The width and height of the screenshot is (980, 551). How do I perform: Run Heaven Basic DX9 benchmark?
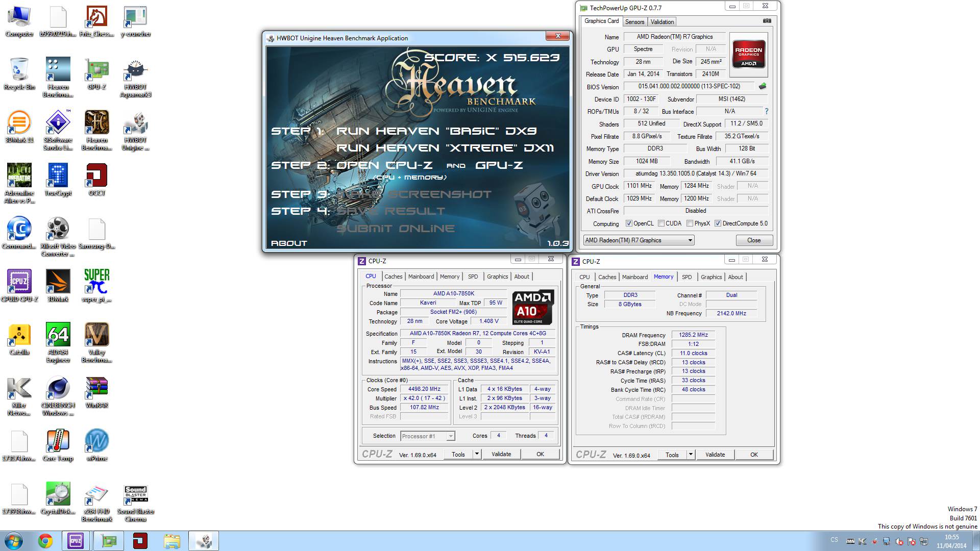[x=436, y=131]
